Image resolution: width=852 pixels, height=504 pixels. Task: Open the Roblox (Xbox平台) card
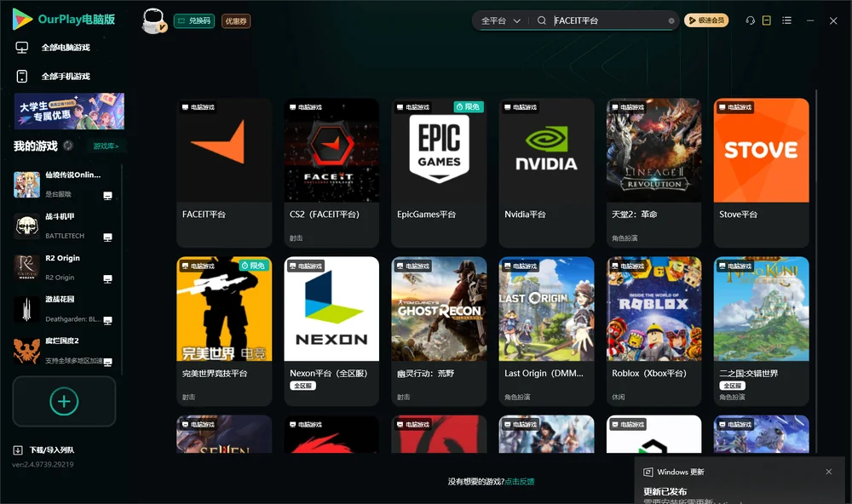coord(653,331)
